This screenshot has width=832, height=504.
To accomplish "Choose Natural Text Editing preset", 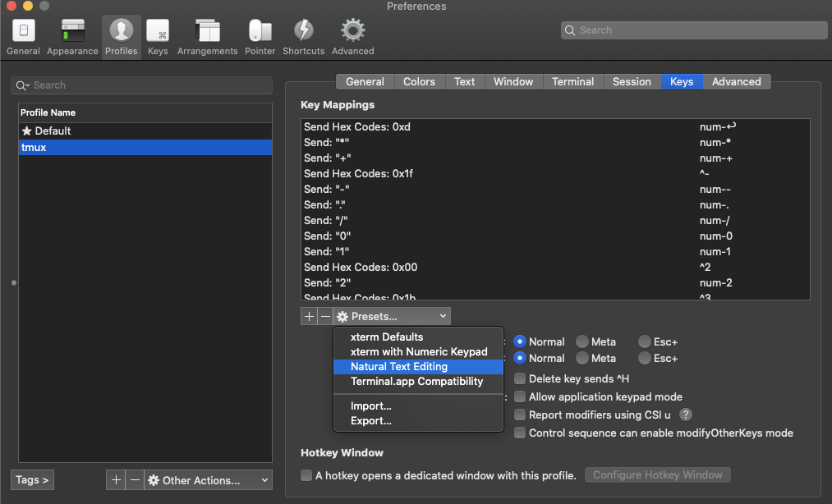I will (418, 367).
